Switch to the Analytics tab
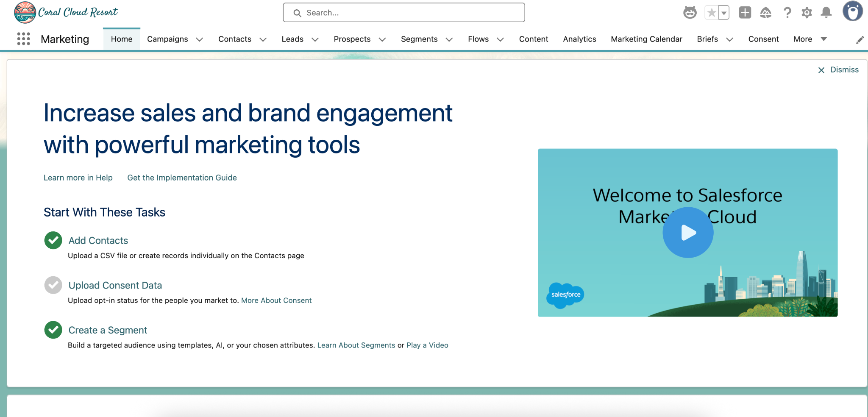This screenshot has width=868, height=417. click(579, 39)
